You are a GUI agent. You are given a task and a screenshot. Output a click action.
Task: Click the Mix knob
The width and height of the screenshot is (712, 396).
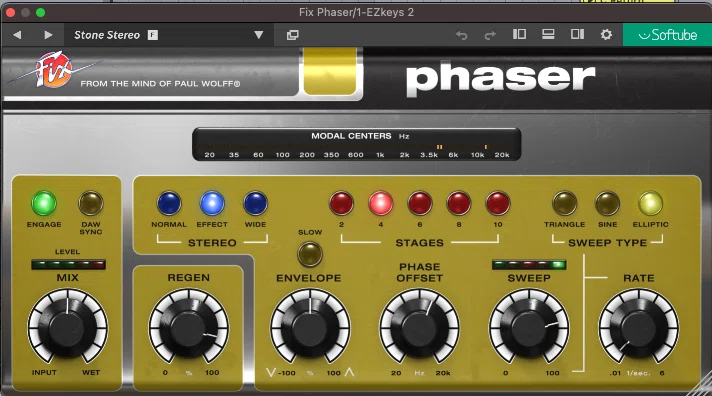pos(67,327)
